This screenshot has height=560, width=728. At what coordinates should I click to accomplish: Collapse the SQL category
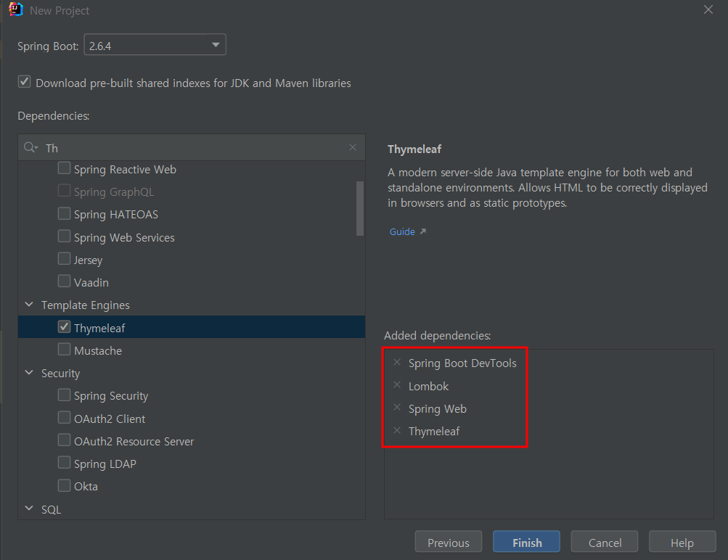(29, 508)
